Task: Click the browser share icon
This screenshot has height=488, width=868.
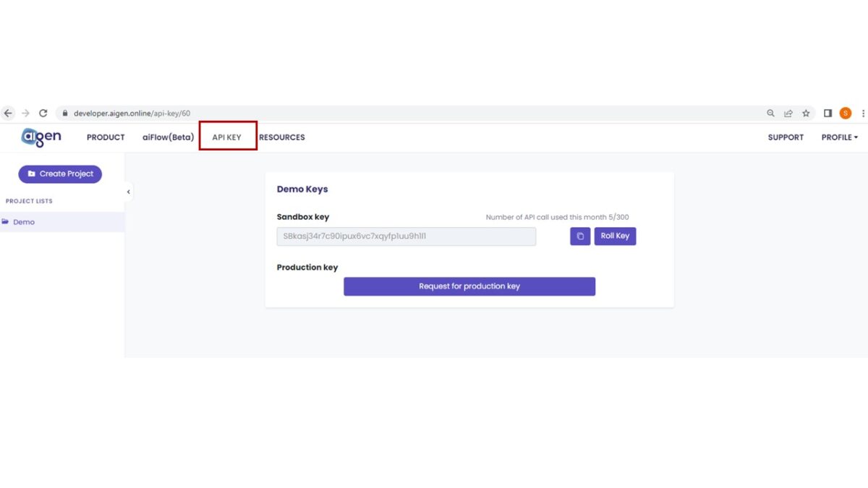Action: click(788, 113)
